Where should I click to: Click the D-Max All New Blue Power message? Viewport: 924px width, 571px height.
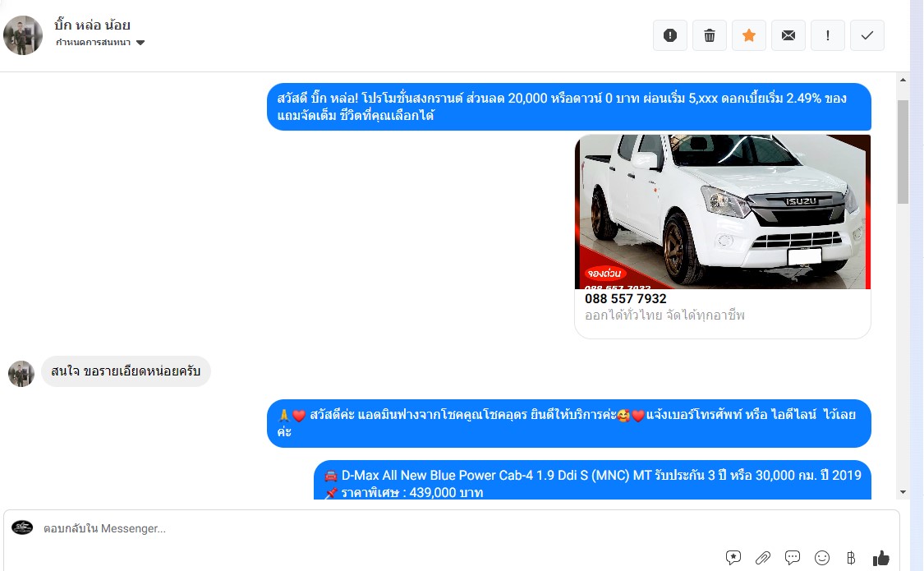click(592, 481)
